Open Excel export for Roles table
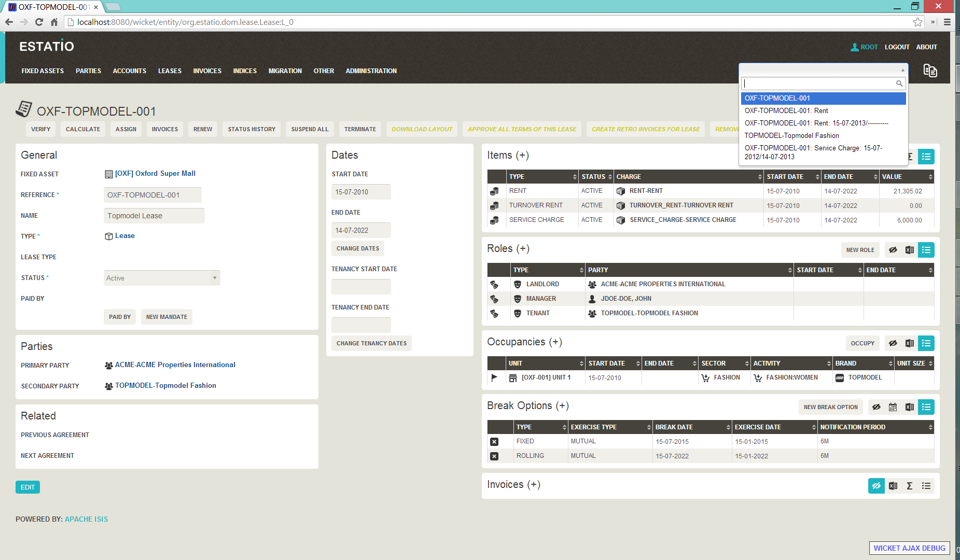960x560 pixels. coord(909,250)
